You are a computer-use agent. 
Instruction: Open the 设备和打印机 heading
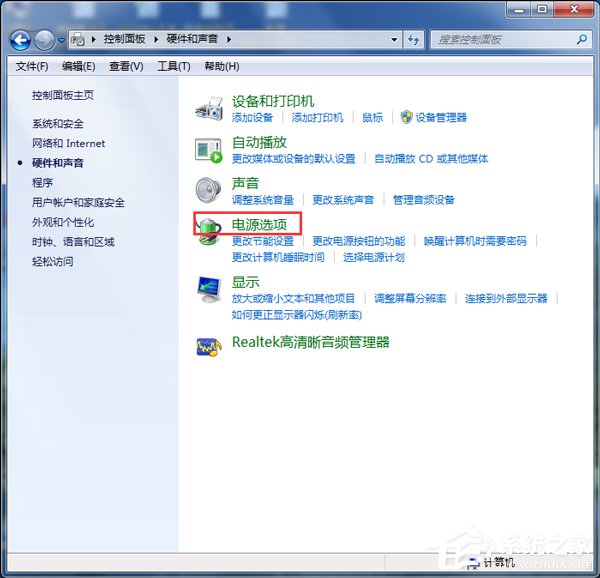[x=273, y=101]
